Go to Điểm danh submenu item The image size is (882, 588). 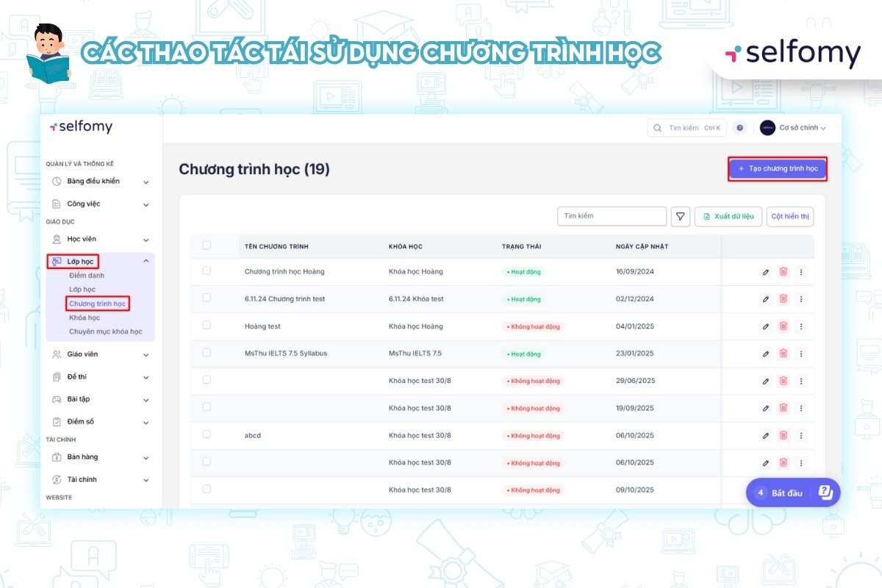click(x=87, y=276)
